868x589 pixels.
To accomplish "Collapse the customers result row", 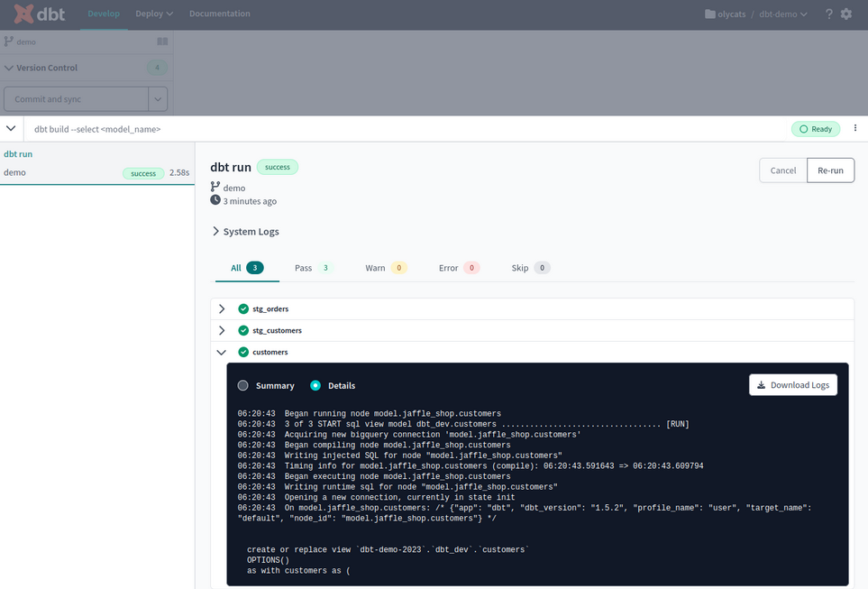I will [x=222, y=352].
